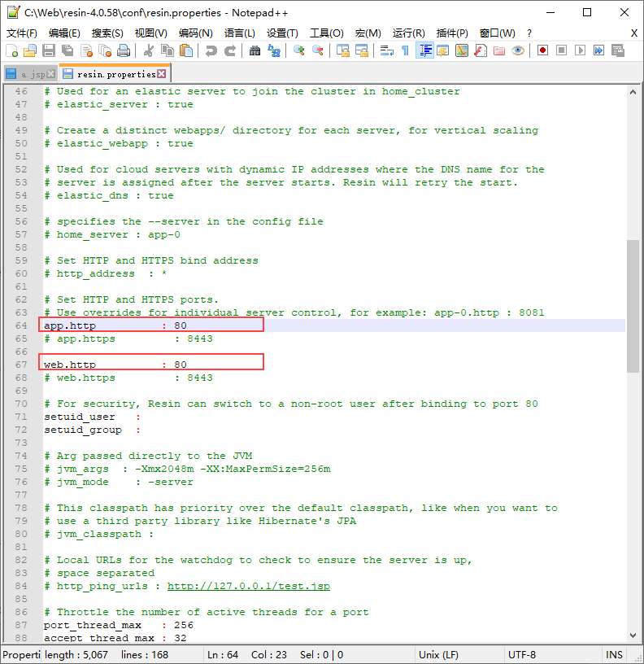Toggle word wrap toolbar button
Image resolution: width=644 pixels, height=664 pixels.
[387, 50]
